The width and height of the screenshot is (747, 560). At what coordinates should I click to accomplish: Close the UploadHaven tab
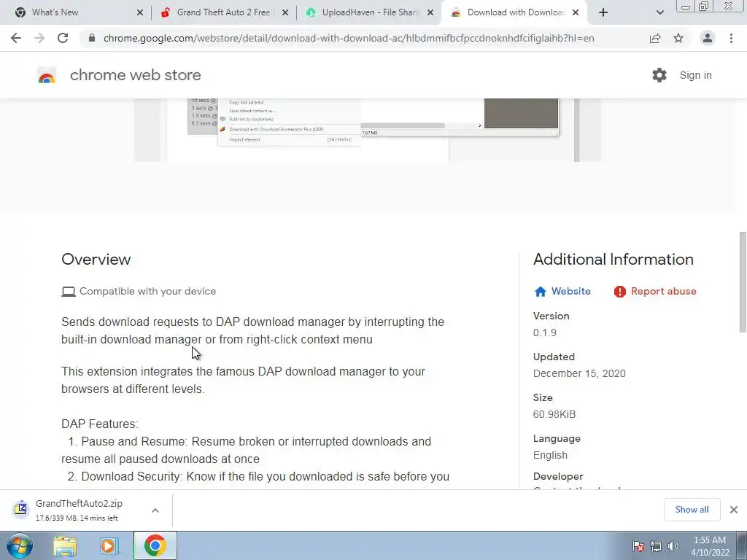click(x=430, y=12)
